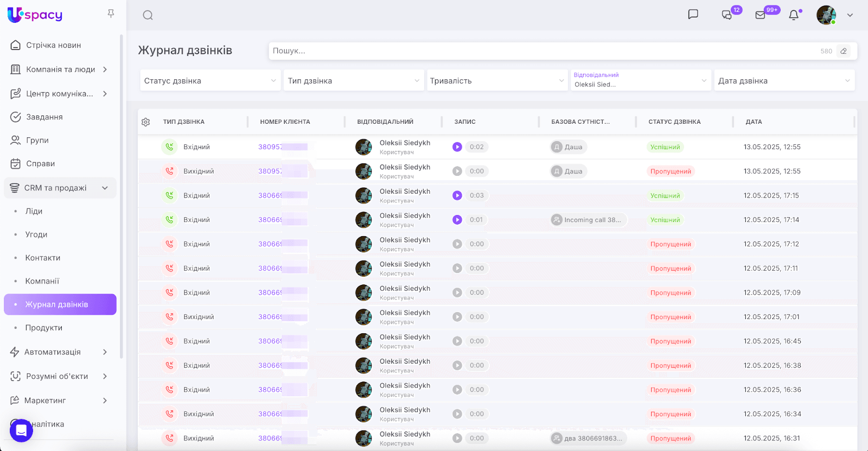The image size is (868, 451).
Task: Open the Дата дзвінка filter
Action: (x=784, y=81)
